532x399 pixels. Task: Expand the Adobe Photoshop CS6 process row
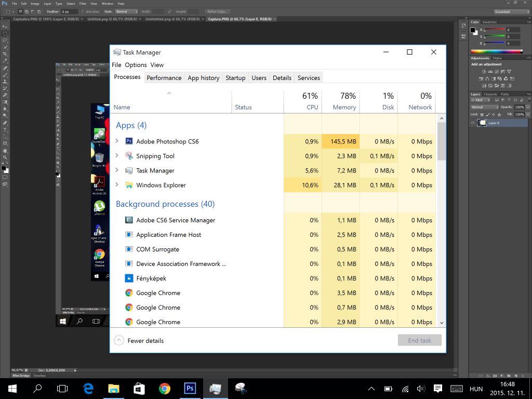tap(117, 141)
